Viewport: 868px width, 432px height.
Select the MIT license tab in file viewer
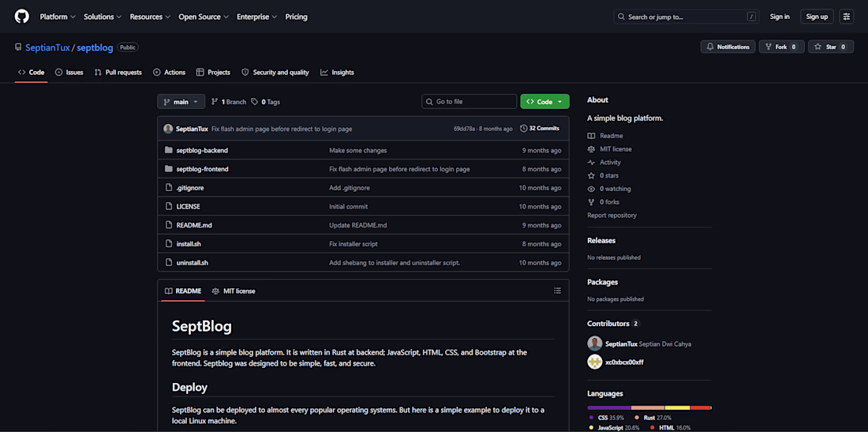pyautogui.click(x=233, y=291)
